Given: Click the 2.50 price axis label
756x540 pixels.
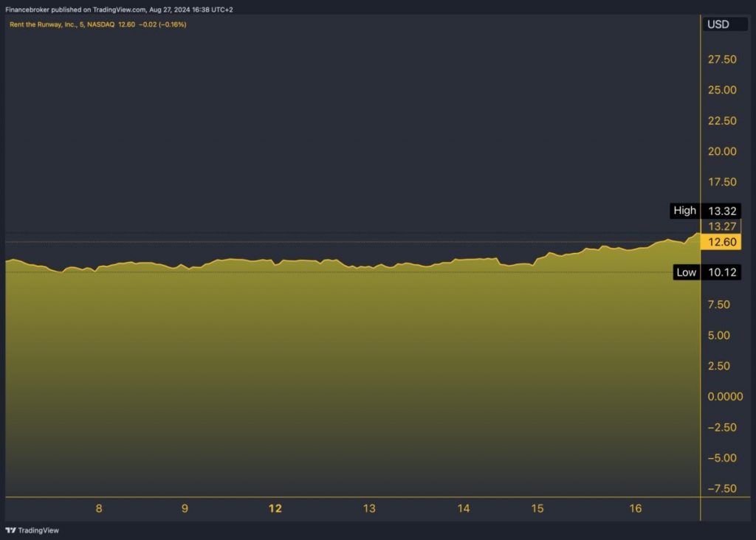Looking at the screenshot, I should pos(718,366).
